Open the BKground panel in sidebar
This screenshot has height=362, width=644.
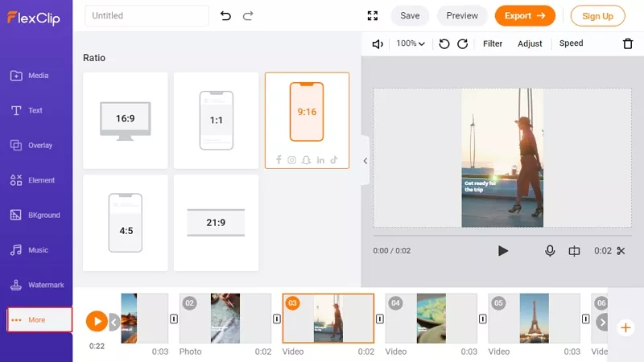[35, 215]
